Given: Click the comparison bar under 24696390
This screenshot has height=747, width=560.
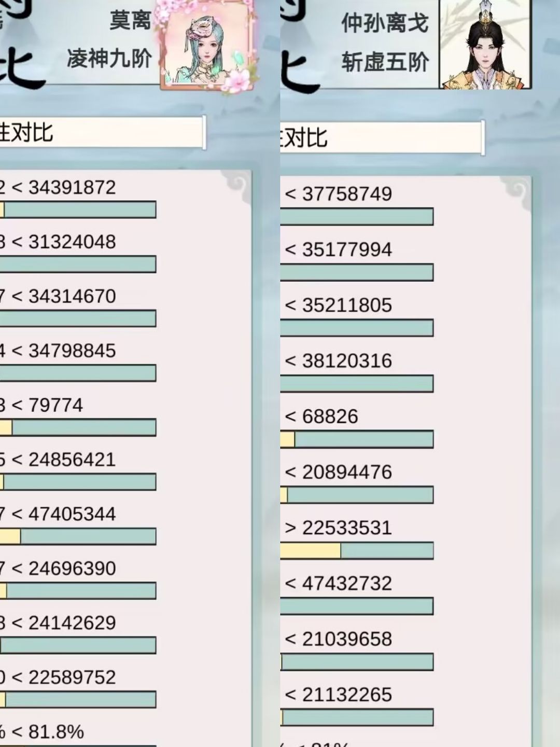Looking at the screenshot, I should [x=78, y=591].
